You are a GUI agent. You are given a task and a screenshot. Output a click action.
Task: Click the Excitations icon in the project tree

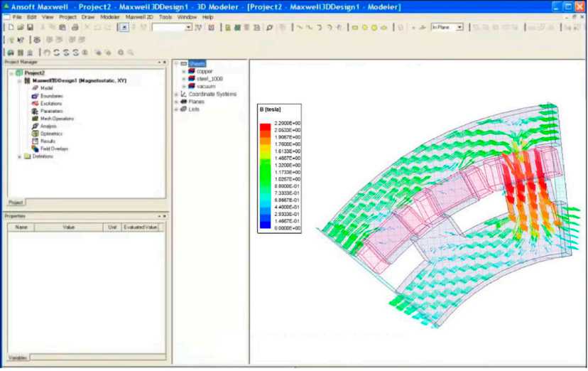coord(35,103)
